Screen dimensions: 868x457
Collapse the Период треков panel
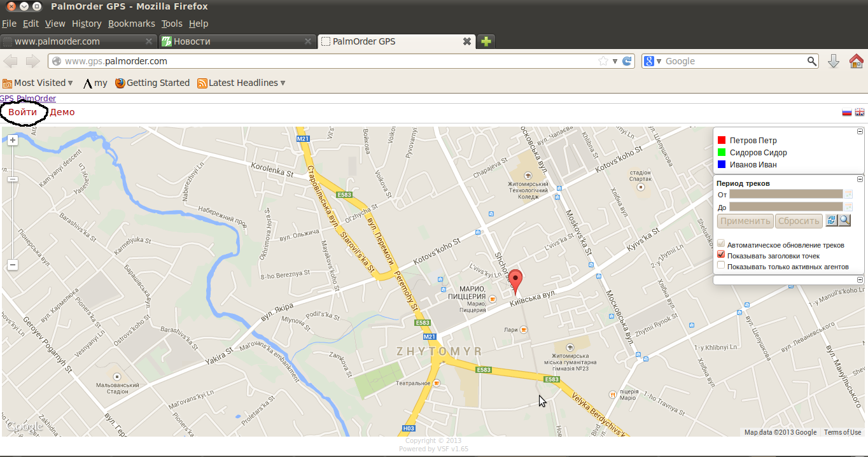click(860, 179)
